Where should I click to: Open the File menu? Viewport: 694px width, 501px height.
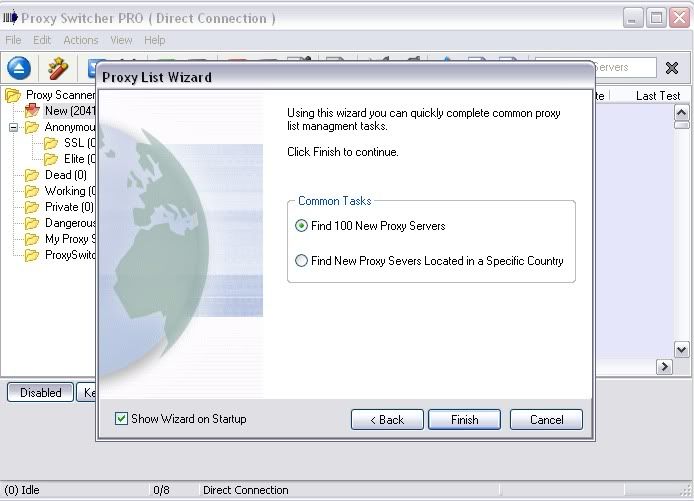[13, 40]
